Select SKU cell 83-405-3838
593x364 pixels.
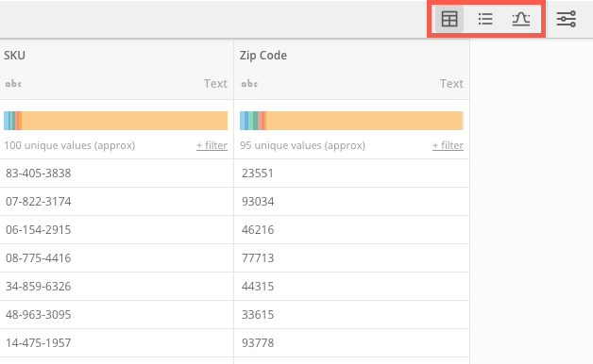[x=116, y=174]
